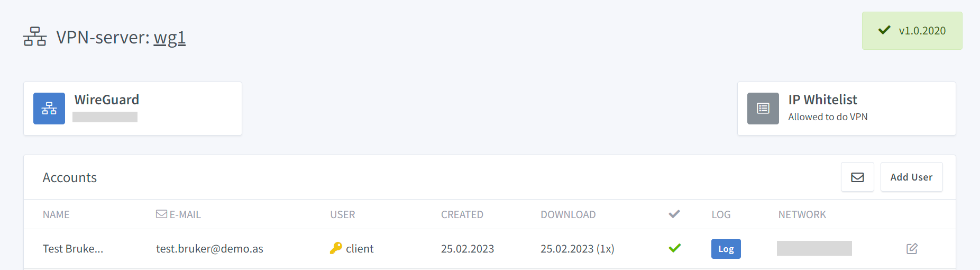Sort by the CREATED column header

pos(462,214)
